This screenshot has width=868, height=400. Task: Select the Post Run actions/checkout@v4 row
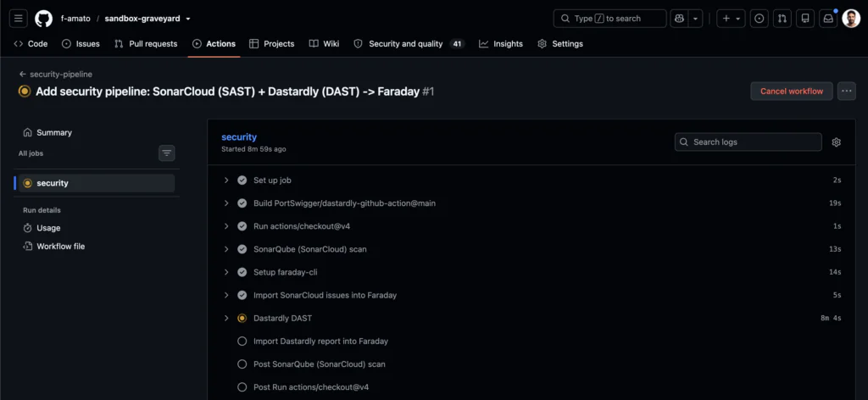click(x=532, y=387)
